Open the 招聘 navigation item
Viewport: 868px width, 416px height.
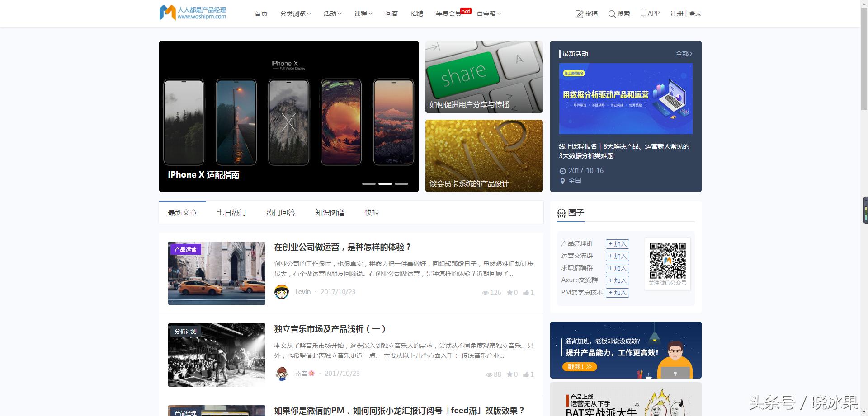416,14
